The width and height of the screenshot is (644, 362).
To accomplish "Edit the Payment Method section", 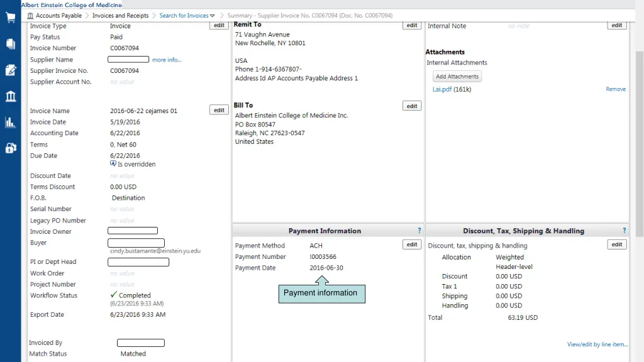I will tap(412, 244).
